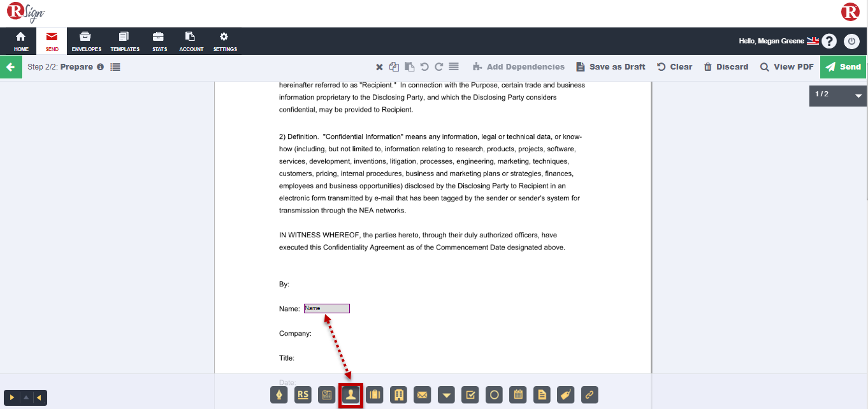Select the Title briefcase field tool
The width and height of the screenshot is (868, 409).
click(x=375, y=395)
